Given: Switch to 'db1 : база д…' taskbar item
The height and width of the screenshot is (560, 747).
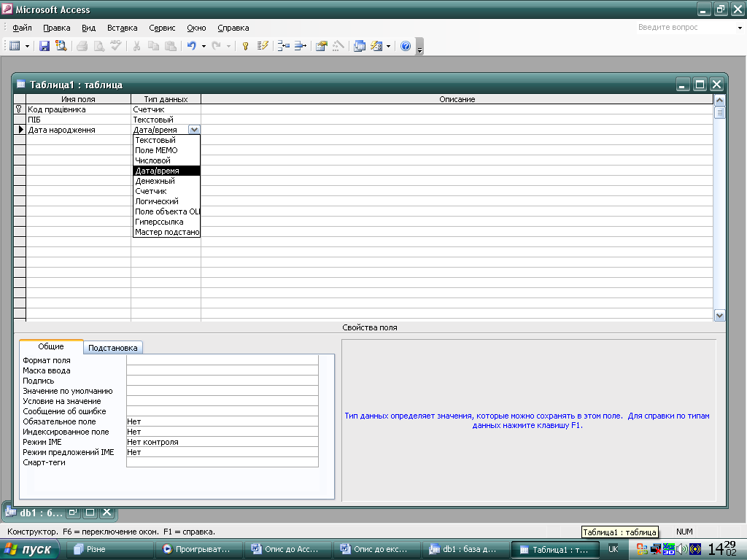Looking at the screenshot, I should (465, 550).
